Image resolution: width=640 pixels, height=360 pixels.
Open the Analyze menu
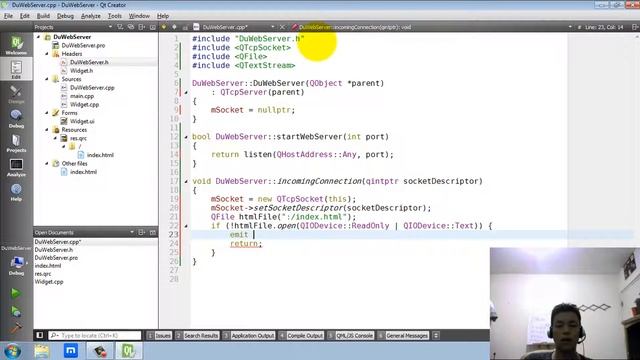tap(91, 16)
